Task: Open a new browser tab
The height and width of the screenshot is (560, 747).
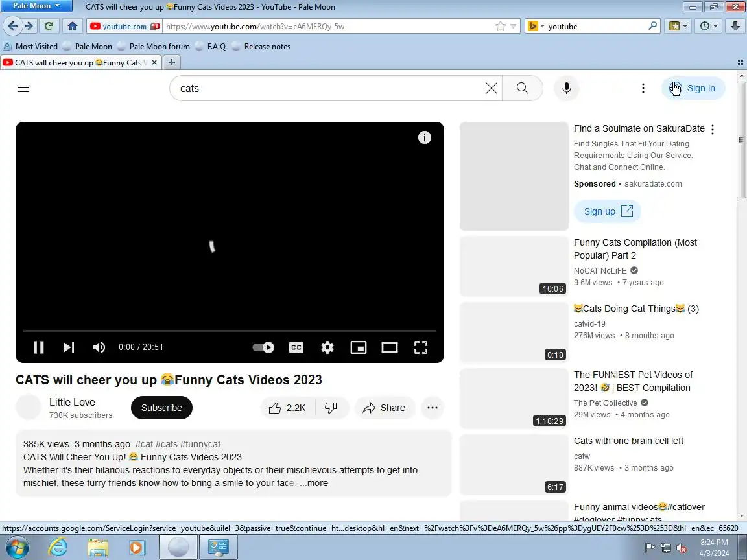Action: [172, 62]
